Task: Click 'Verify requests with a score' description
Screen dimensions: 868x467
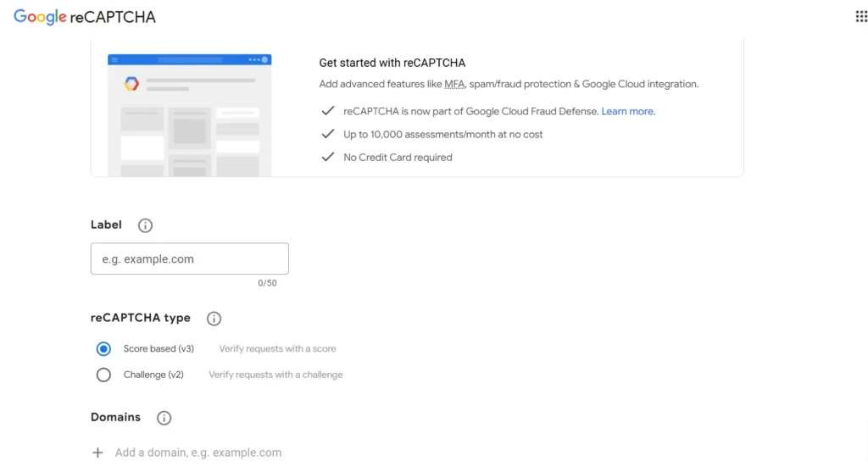Action: tap(277, 348)
